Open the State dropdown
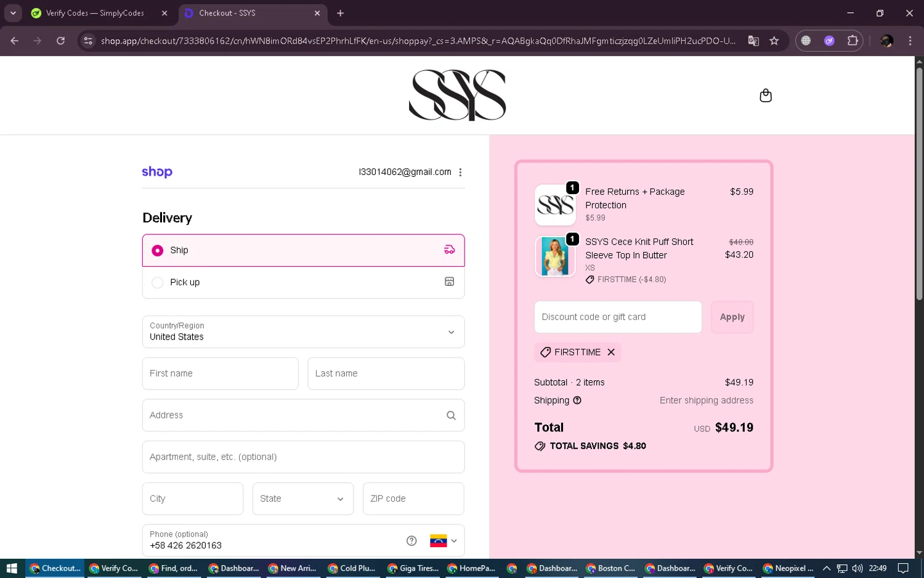Viewport: 924px width, 578px height. tap(303, 499)
